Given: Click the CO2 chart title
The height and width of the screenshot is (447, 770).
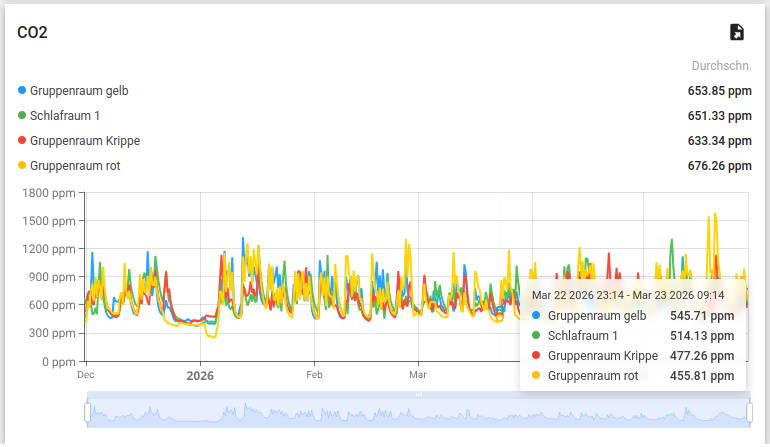Looking at the screenshot, I should [32, 32].
